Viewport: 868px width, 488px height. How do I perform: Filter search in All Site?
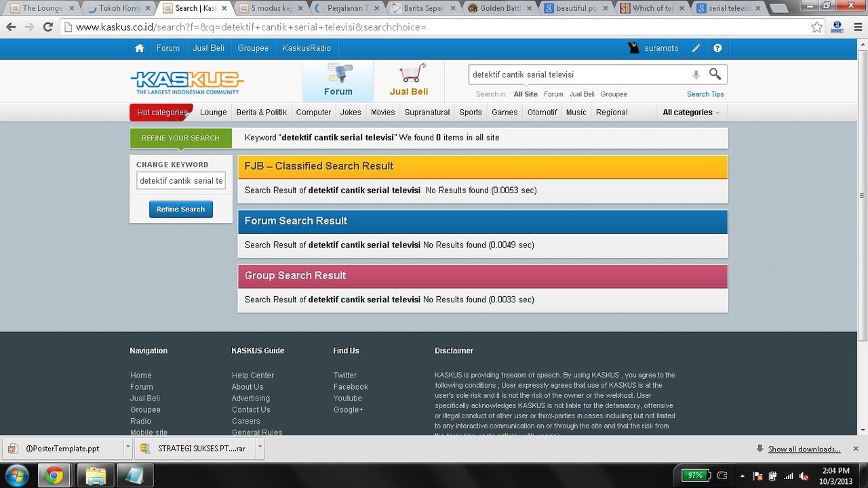pyautogui.click(x=526, y=94)
